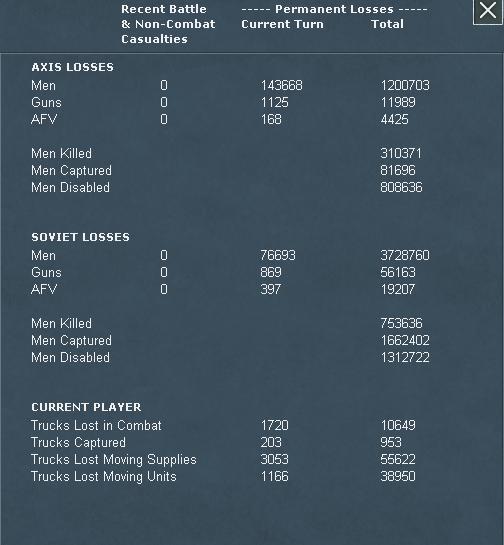Click Trucks Lost Moving Units total 38950
Viewport: 504px width, 545px height.
(398, 477)
